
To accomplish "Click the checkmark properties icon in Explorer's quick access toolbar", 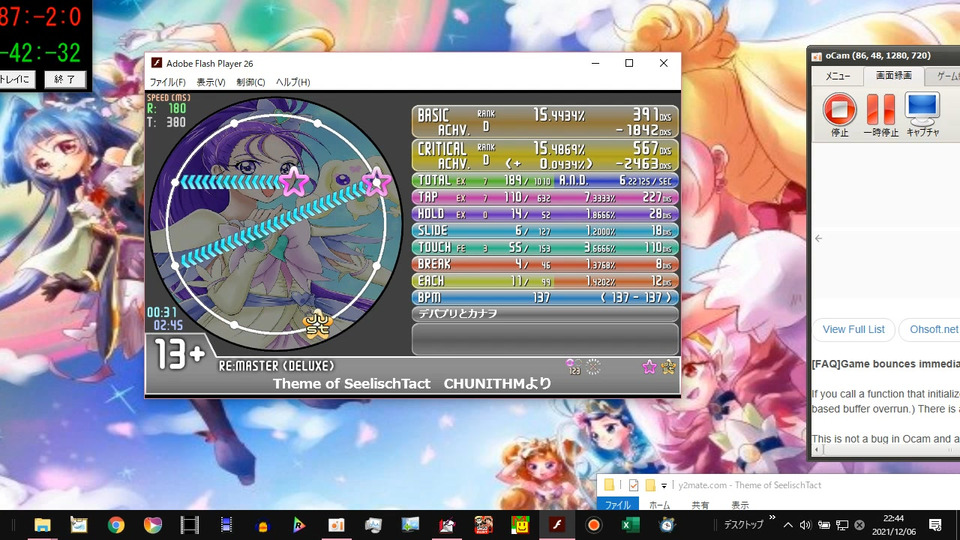I will 634,486.
